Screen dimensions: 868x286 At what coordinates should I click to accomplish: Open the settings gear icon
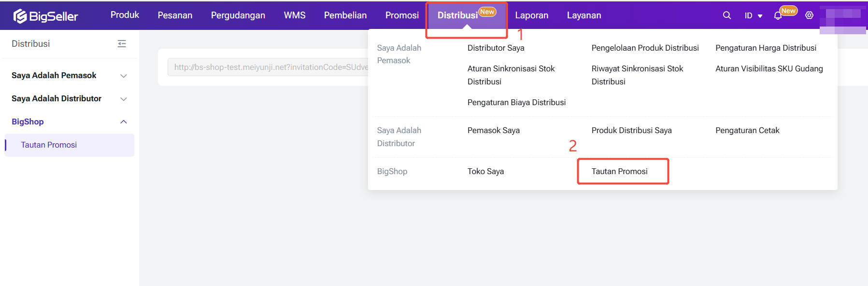point(809,15)
